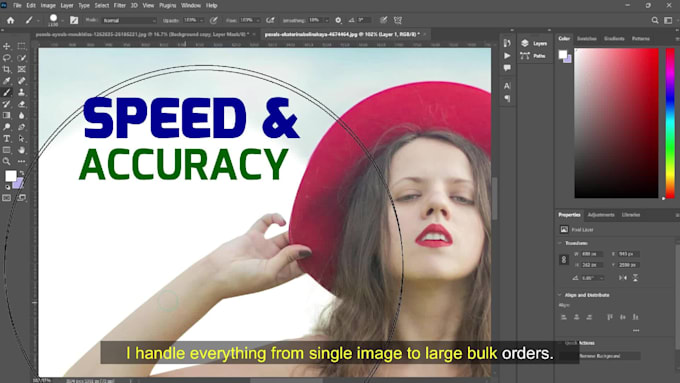Screen dimensions: 680x383
Task: Switch to the Libraries tab
Action: coord(631,215)
